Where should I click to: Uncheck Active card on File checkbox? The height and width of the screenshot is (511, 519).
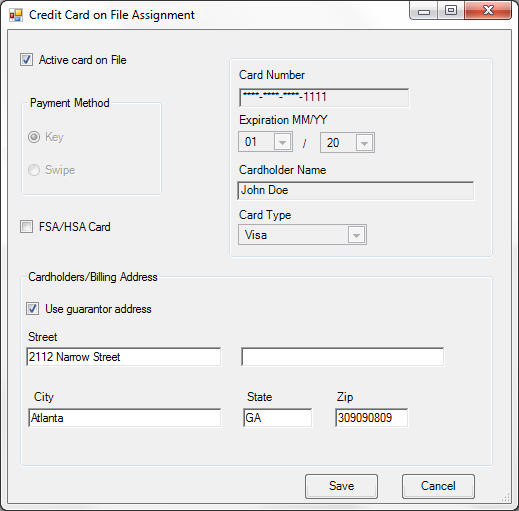coord(26,60)
